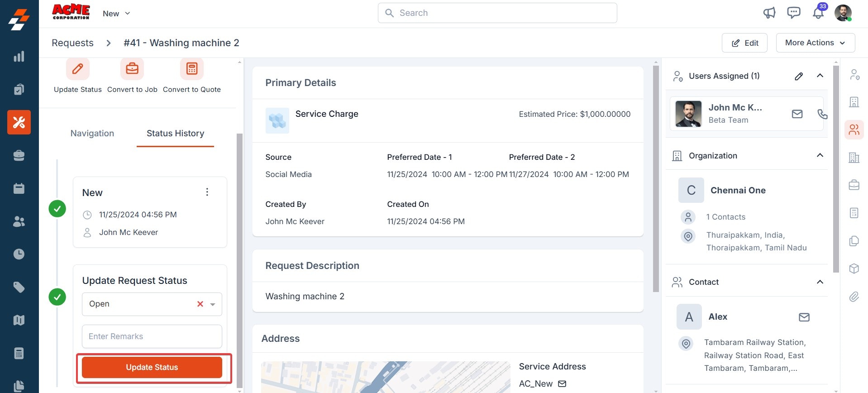Image resolution: width=868 pixels, height=393 pixels.
Task: Click the Edit button
Action: (x=745, y=43)
